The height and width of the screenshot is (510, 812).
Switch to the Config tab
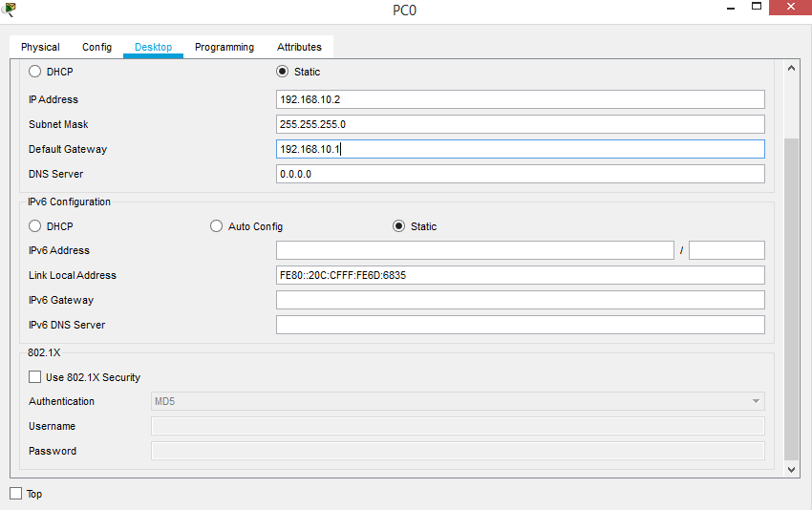pos(96,47)
